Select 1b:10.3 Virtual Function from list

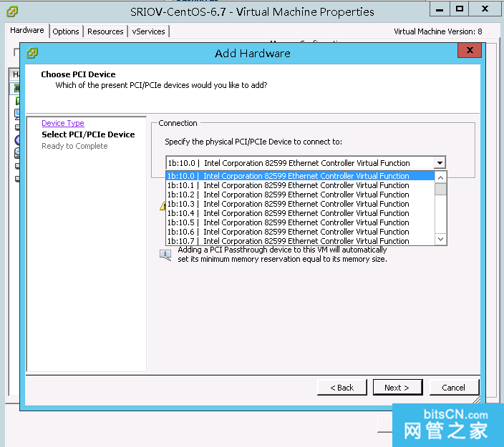tap(300, 204)
